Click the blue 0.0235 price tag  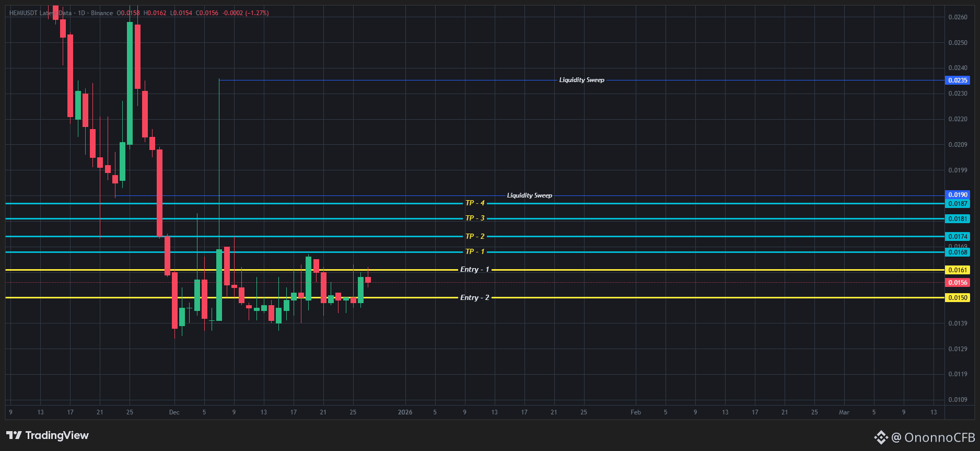click(958, 80)
